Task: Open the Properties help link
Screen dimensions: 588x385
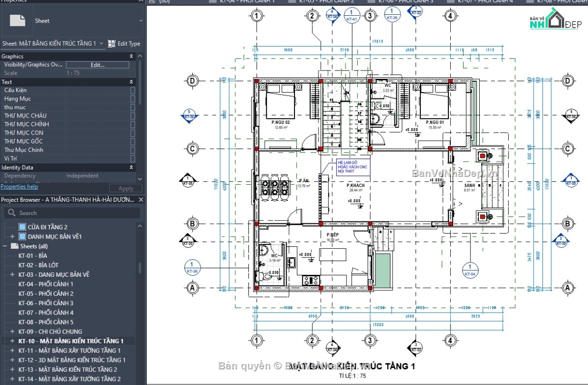Action: pos(19,187)
